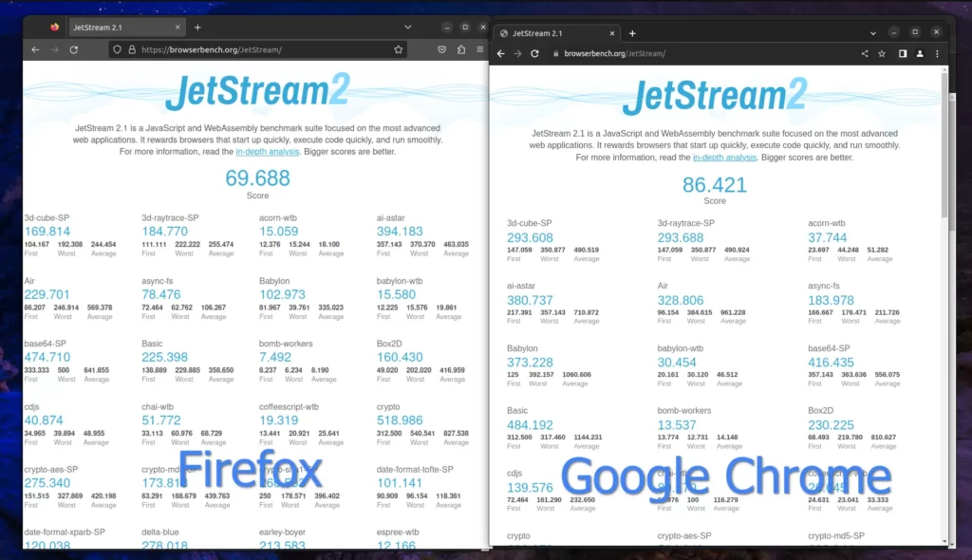Screen dimensions: 972x560
Task: Open Firefox tracking protection shield icon
Action: click(117, 49)
